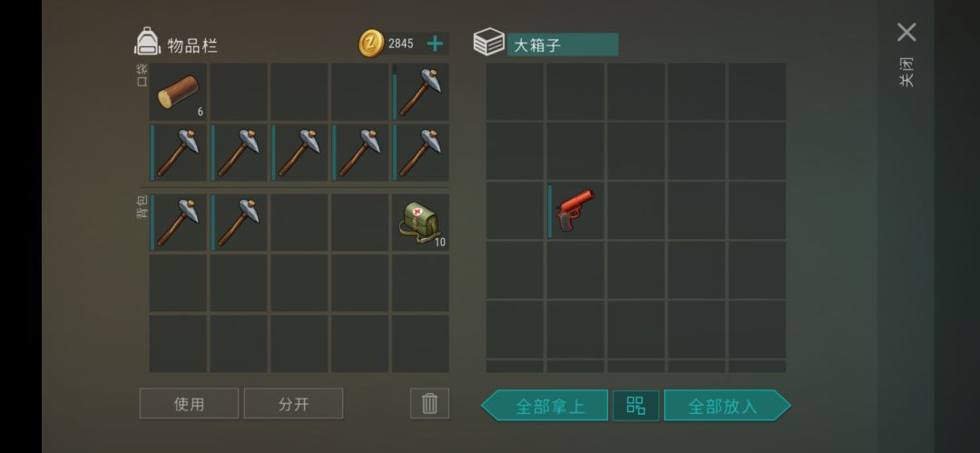Tap the gold coin icon
Image resolution: width=980 pixels, height=453 pixels.
(371, 44)
